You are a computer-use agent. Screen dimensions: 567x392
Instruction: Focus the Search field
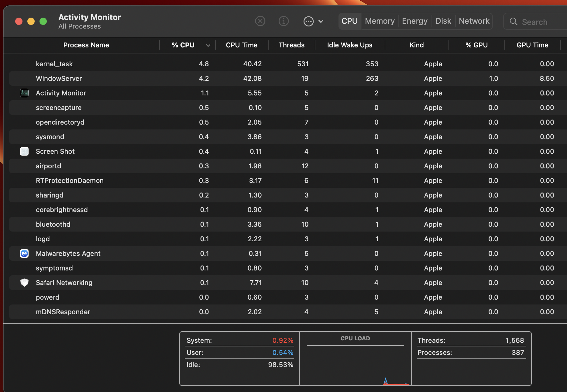tap(535, 22)
